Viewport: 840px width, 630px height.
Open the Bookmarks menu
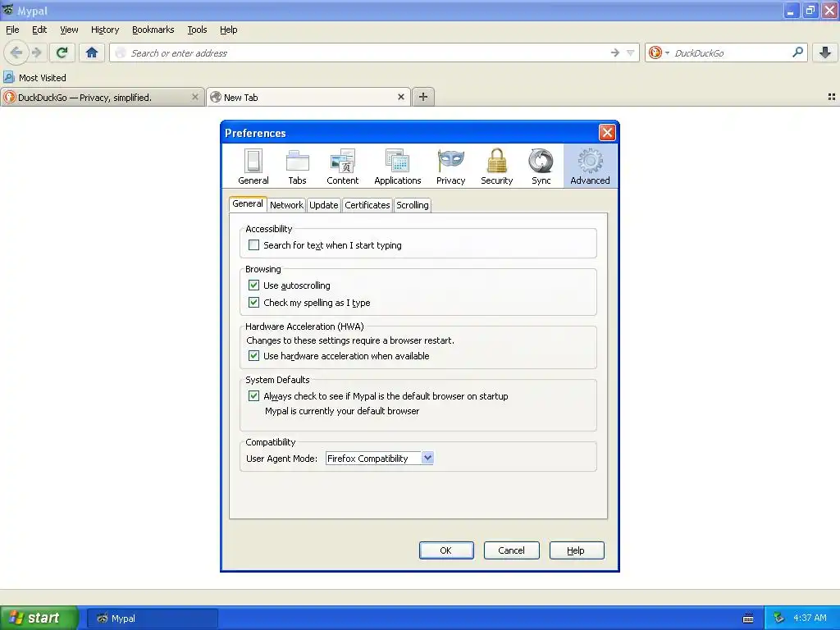click(153, 30)
